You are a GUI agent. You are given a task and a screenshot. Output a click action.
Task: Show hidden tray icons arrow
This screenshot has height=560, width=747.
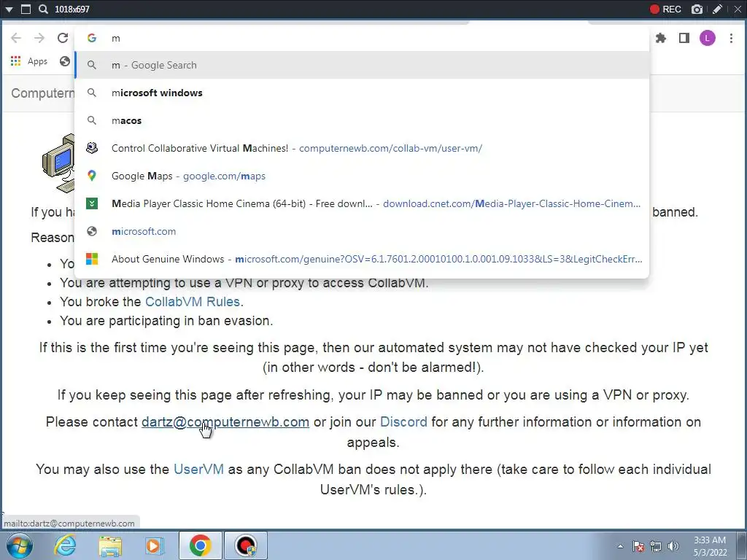tap(620, 546)
